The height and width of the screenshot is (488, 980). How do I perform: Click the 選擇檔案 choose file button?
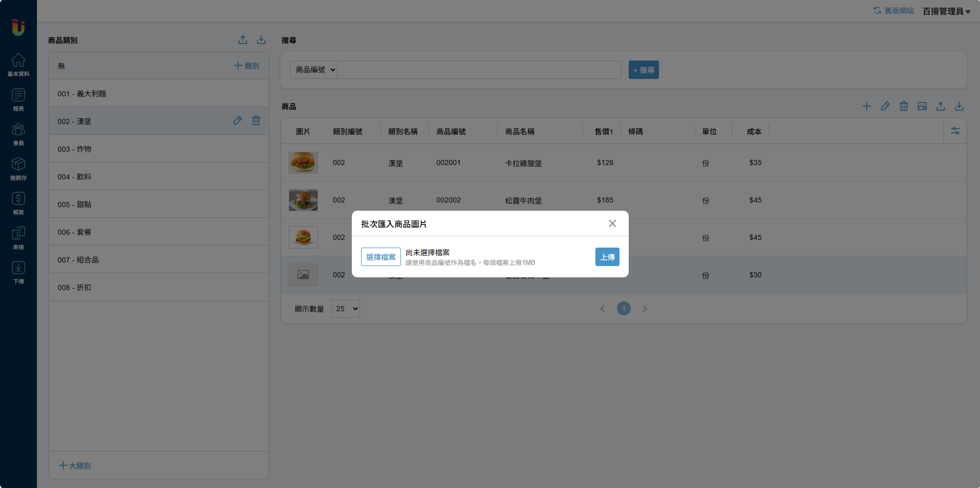point(381,257)
